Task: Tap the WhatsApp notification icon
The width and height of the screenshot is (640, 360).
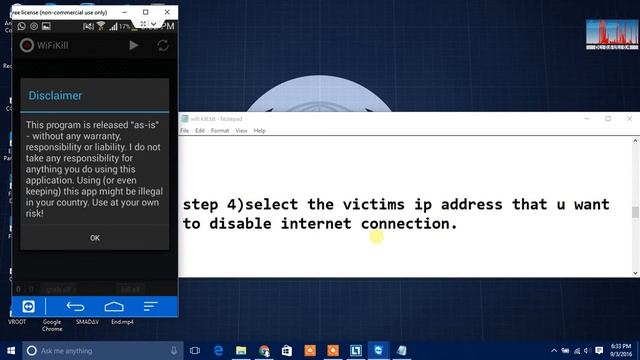Action: click(x=21, y=26)
